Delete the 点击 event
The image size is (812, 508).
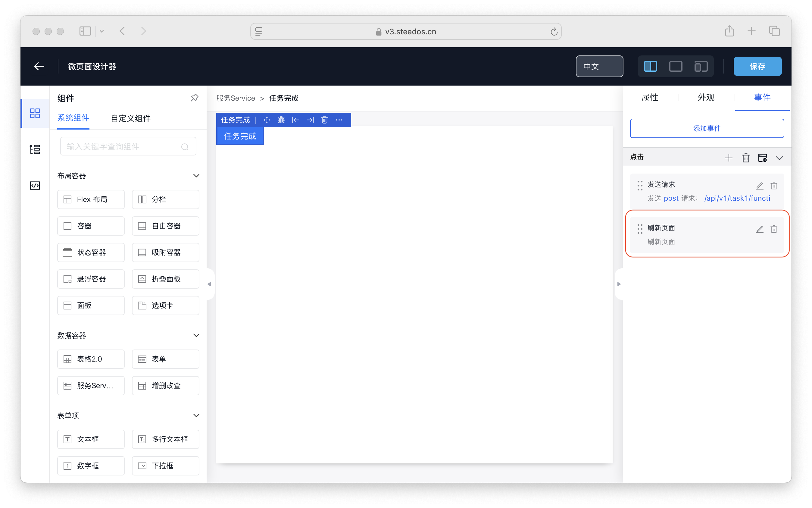[x=745, y=158]
